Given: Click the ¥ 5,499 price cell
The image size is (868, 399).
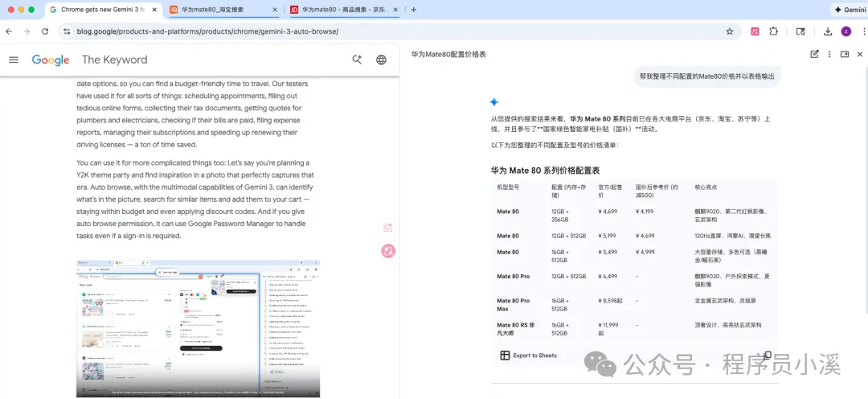Looking at the screenshot, I should click(608, 252).
